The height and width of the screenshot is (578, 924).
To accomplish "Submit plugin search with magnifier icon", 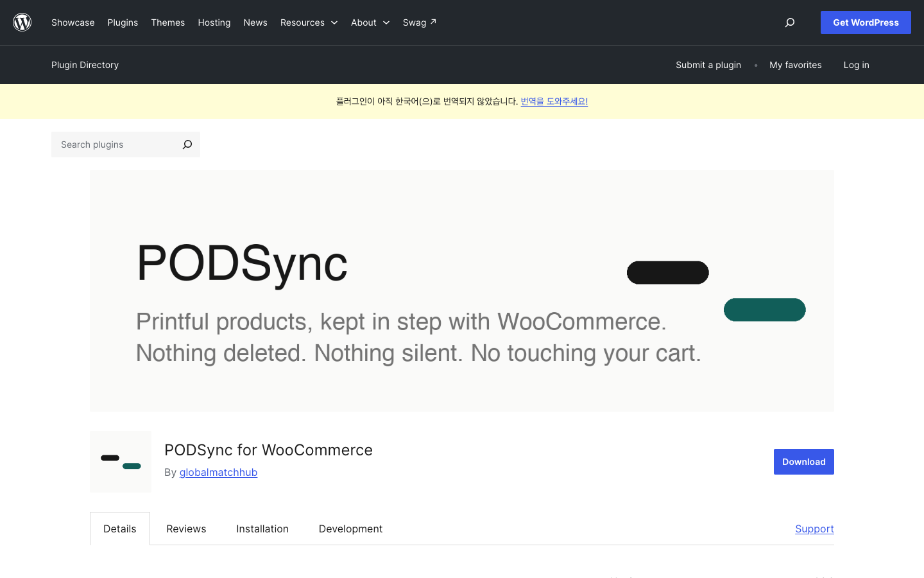I will 187,144.
